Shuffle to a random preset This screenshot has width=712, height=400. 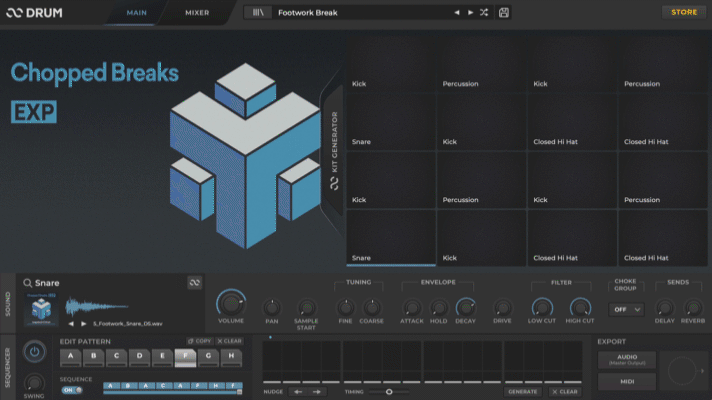pos(484,13)
